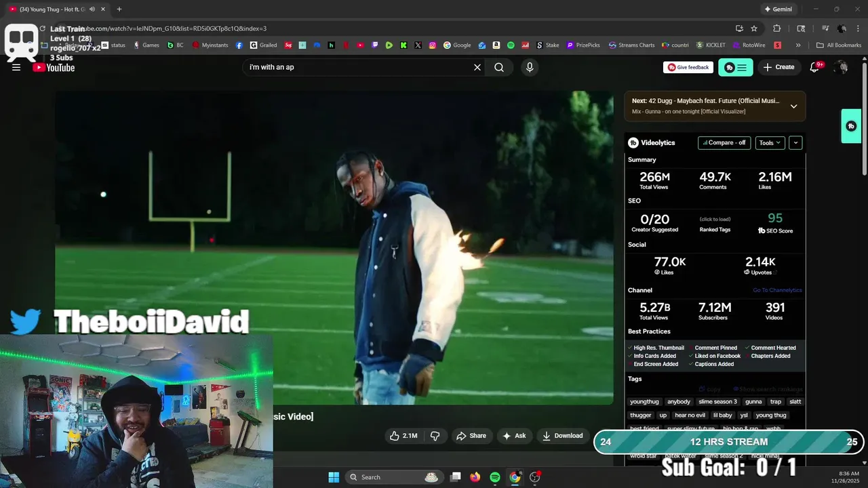Collapse the Videolytics panel chevron
Screen dimensions: 868x488
pyautogui.click(x=795, y=143)
